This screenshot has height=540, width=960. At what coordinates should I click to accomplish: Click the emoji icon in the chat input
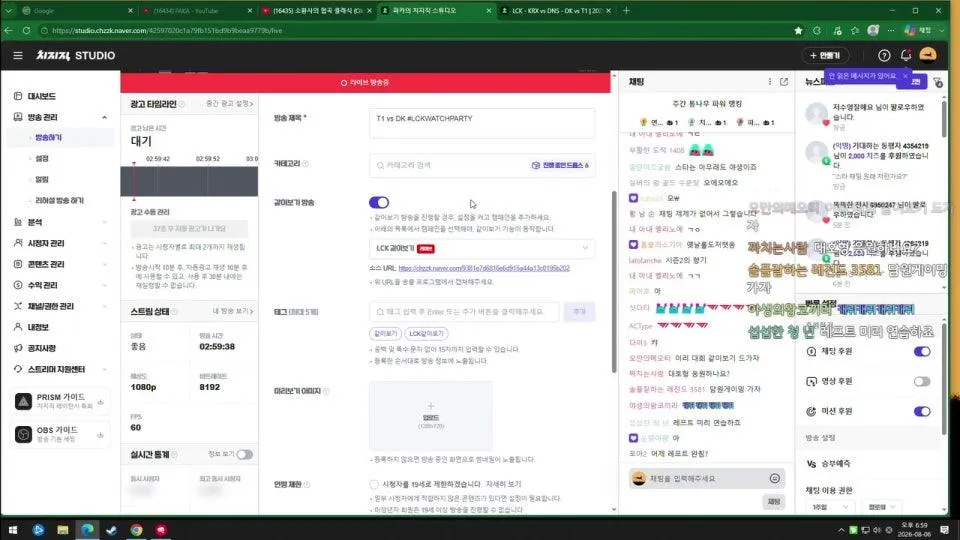click(x=774, y=478)
